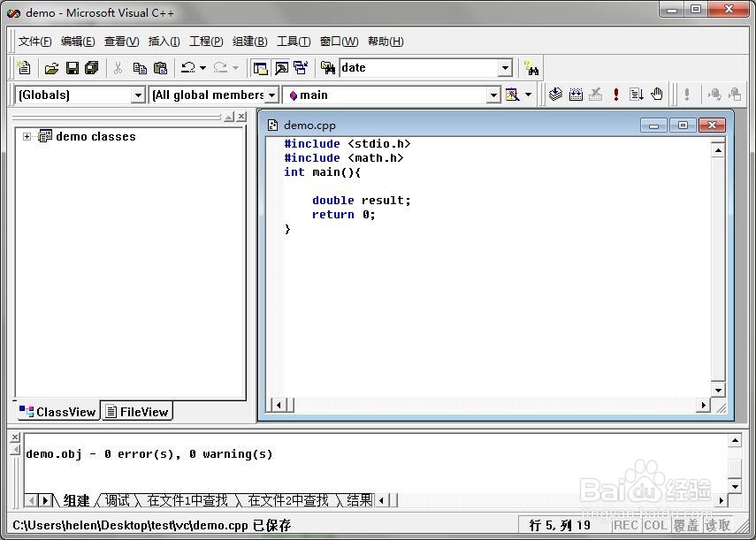The width and height of the screenshot is (756, 540).
Task: Open the 查看(V) menu
Action: pyautogui.click(x=121, y=42)
